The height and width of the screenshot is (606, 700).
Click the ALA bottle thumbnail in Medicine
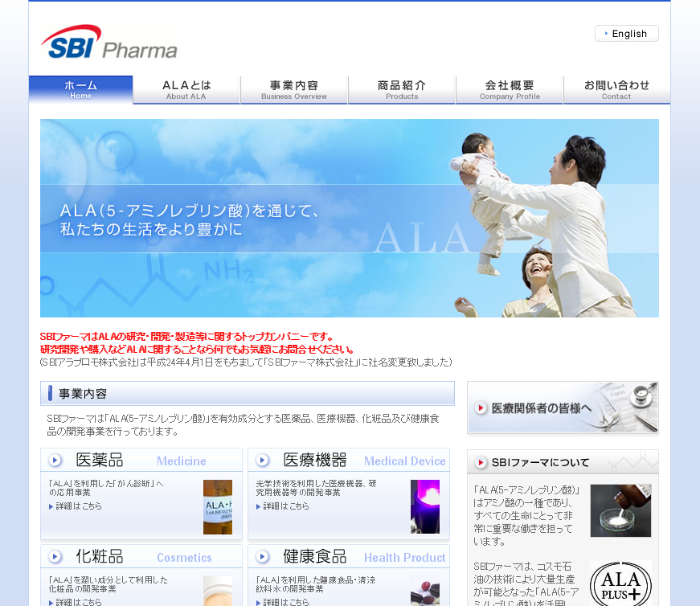(218, 507)
